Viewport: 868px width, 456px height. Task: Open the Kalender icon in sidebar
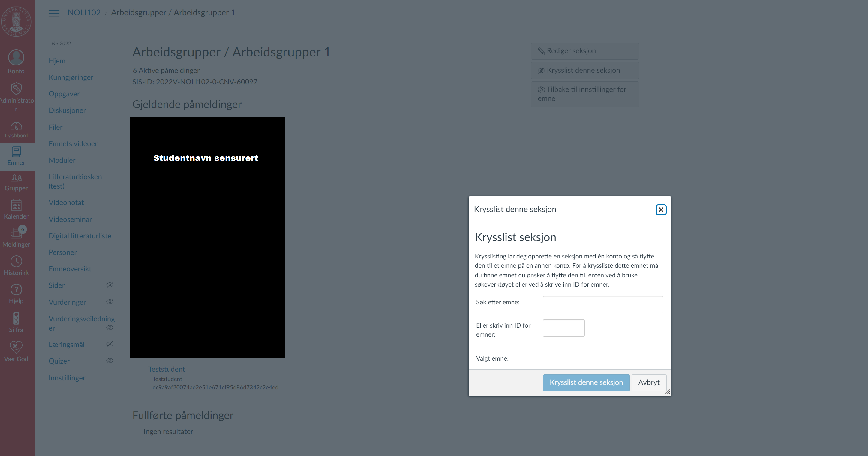point(16,205)
